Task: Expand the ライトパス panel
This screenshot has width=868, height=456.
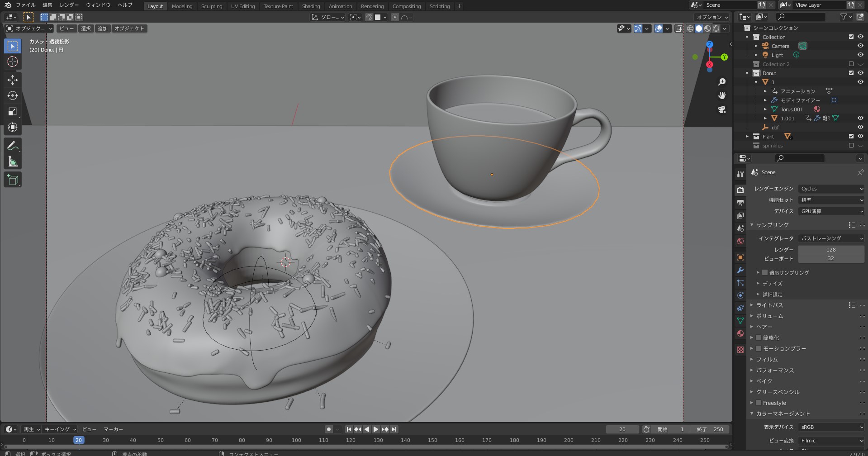Action: coord(769,305)
